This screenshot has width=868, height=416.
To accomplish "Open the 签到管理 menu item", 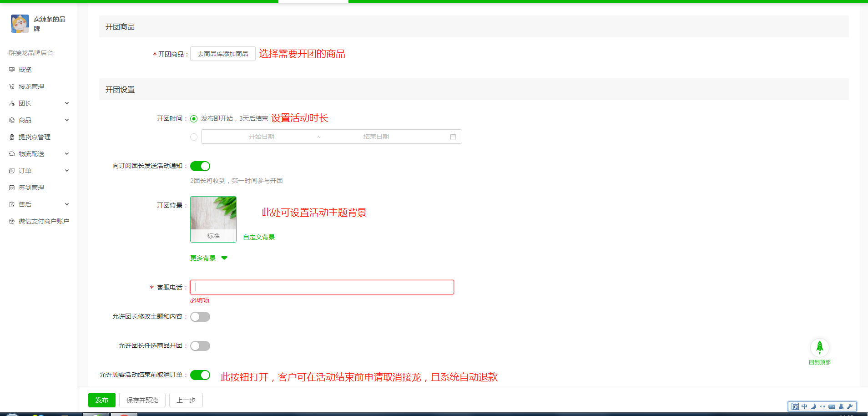I will [x=31, y=188].
